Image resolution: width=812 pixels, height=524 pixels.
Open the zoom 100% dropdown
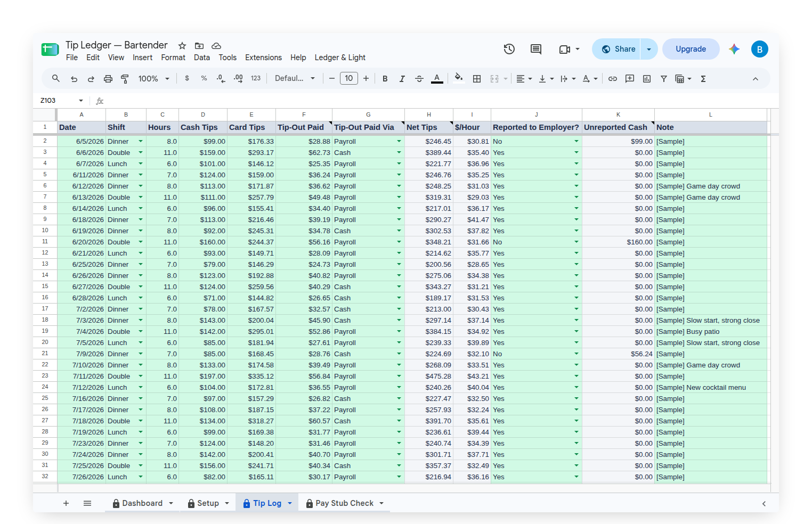153,79
